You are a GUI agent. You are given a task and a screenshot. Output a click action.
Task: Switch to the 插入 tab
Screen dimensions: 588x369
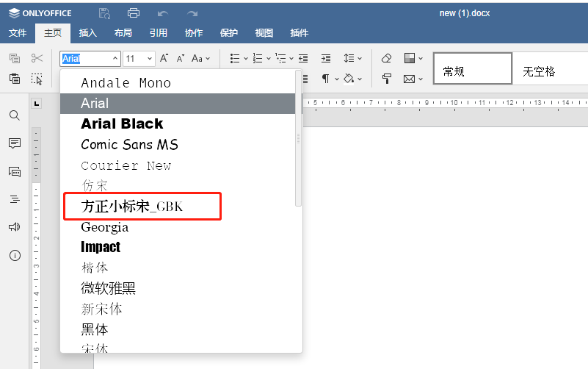[88, 33]
